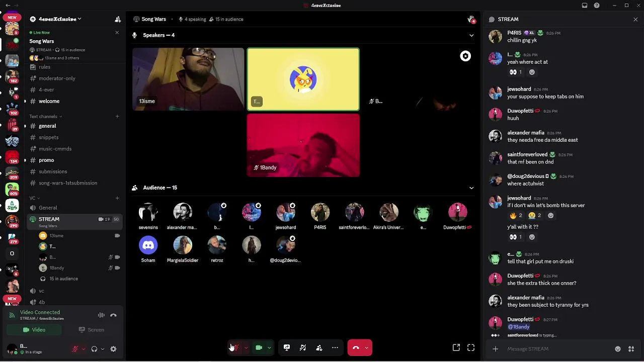Collapse the Audience section
Image resolution: width=644 pixels, height=362 pixels.
tap(471, 188)
